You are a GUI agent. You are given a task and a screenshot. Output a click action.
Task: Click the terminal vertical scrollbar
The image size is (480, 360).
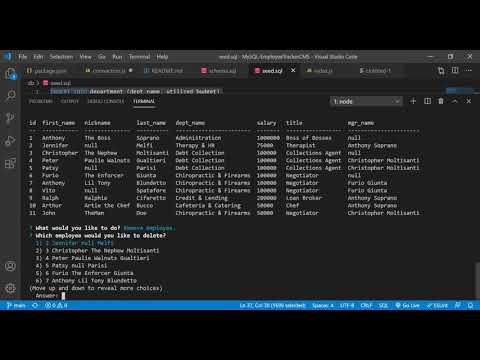477,280
